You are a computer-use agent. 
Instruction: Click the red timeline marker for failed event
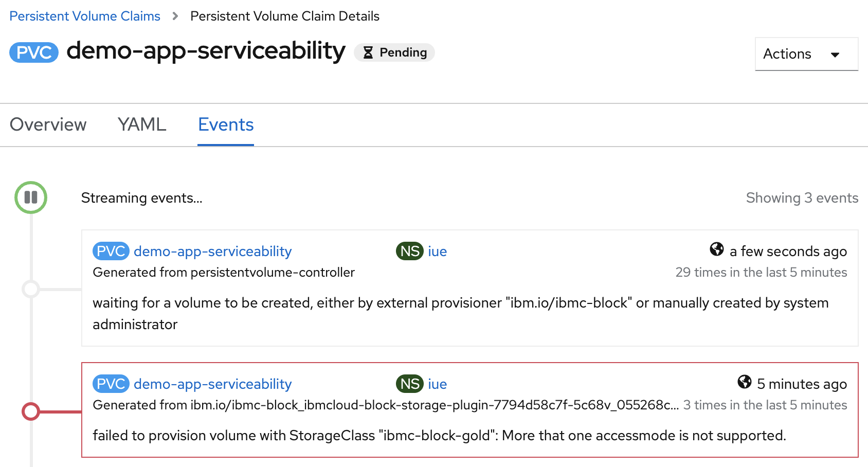31,411
